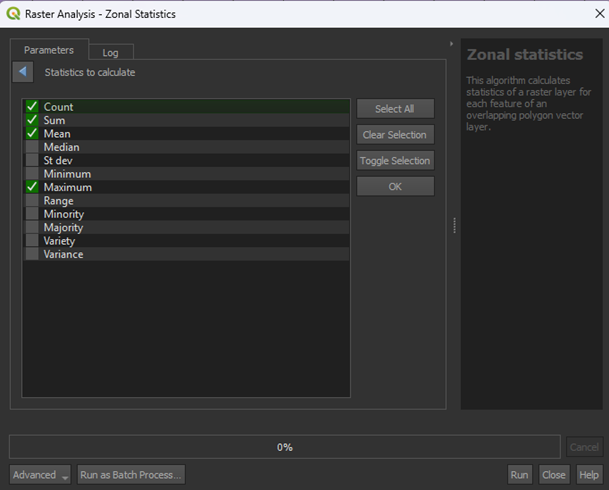
Task: Tick the St dev checkbox
Action: pos(32,160)
